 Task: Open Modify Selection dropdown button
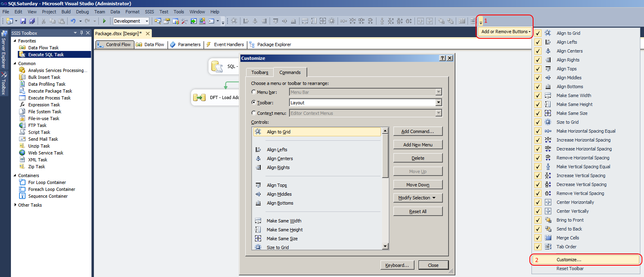click(418, 198)
